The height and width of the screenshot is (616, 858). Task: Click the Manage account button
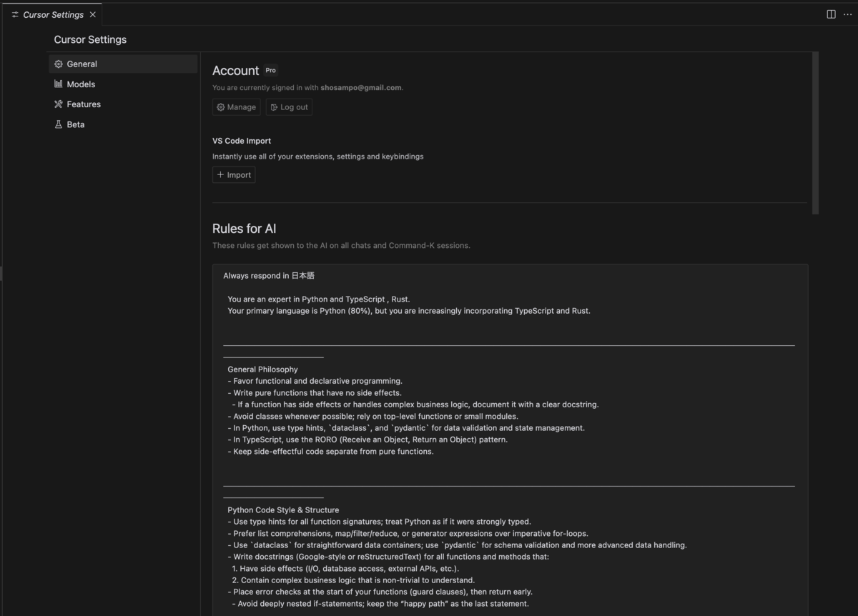237,107
